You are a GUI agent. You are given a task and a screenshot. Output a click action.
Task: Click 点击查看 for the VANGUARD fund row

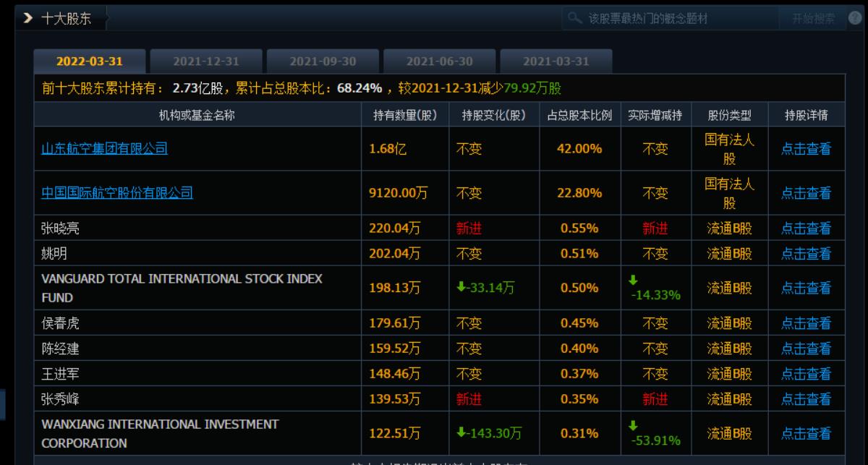(x=806, y=289)
